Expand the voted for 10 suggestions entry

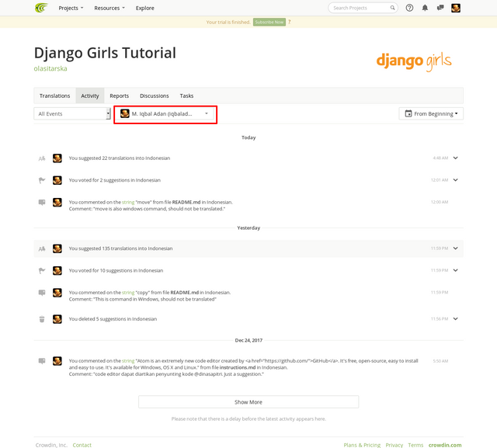[456, 270]
